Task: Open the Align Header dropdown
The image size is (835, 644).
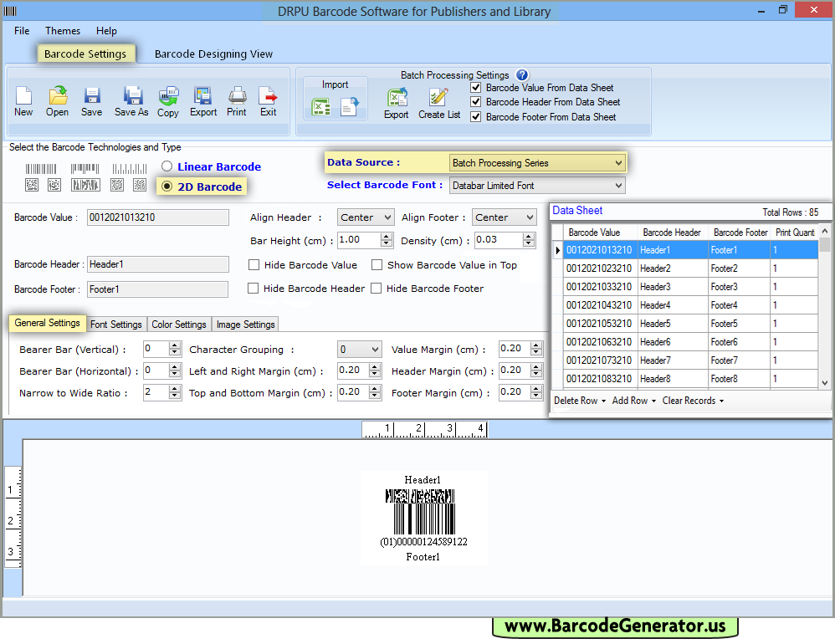Action: [366, 217]
